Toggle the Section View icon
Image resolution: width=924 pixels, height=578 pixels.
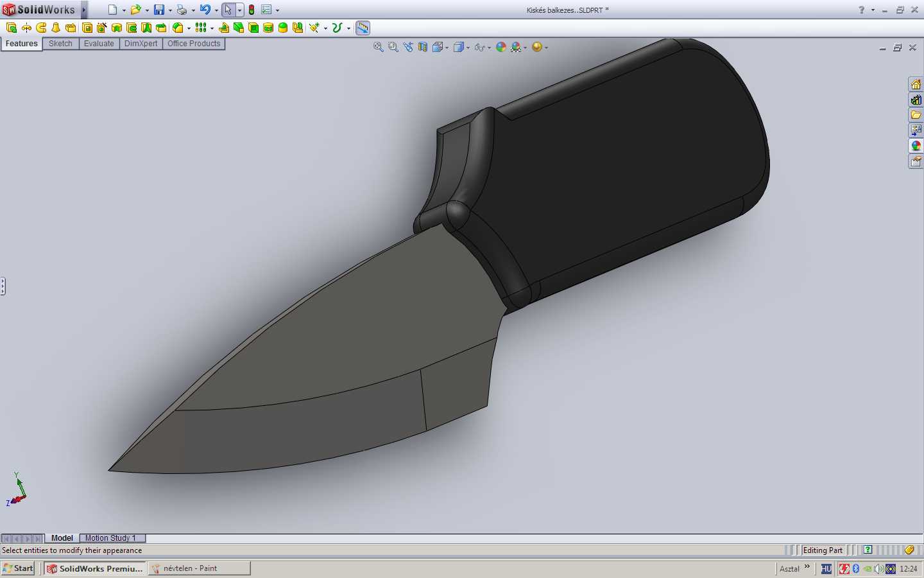click(x=423, y=47)
